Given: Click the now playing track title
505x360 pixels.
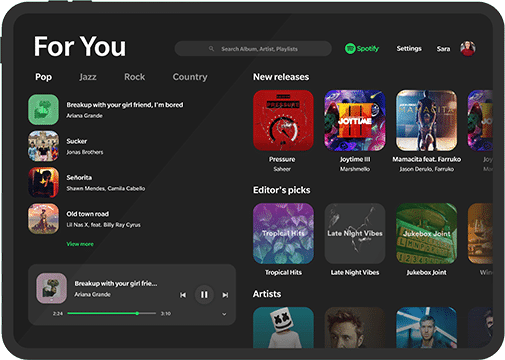Looking at the screenshot, I should tap(116, 284).
